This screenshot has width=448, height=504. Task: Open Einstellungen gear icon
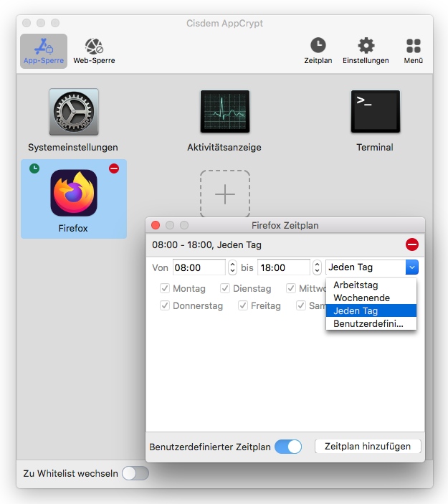366,51
